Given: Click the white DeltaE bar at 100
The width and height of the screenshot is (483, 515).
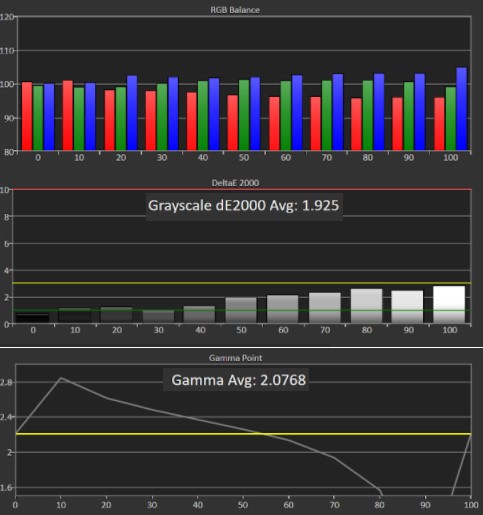Looking at the screenshot, I should click(x=449, y=305).
